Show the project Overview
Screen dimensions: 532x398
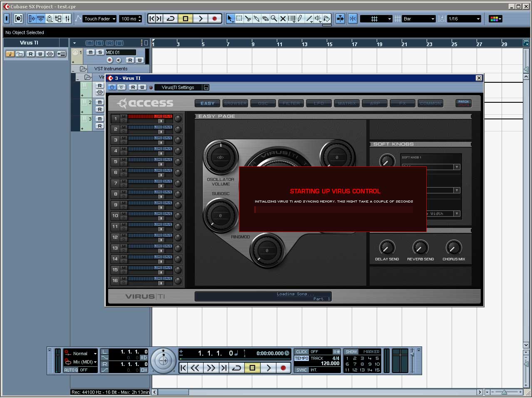[x=50, y=19]
